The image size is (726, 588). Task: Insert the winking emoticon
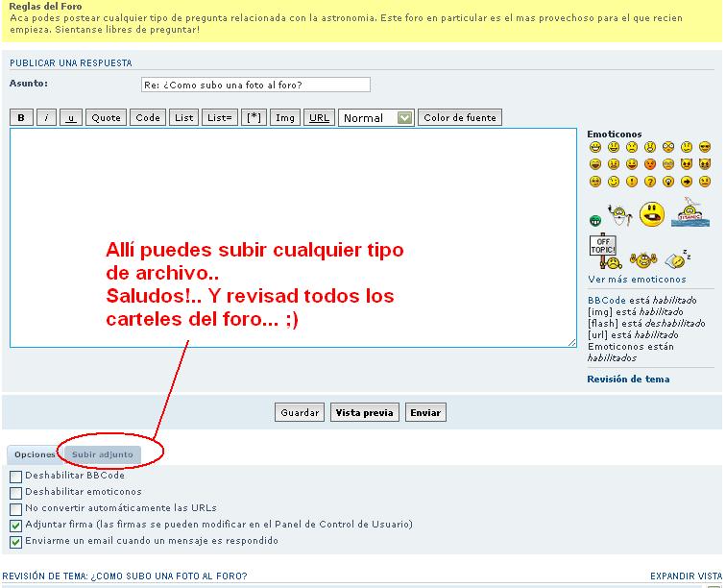614,182
